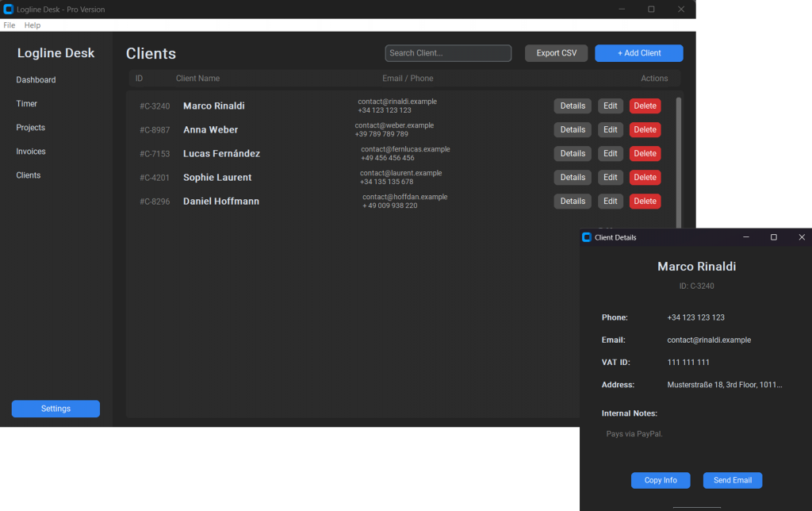Delete the Sophie Laurent client

pos(645,178)
